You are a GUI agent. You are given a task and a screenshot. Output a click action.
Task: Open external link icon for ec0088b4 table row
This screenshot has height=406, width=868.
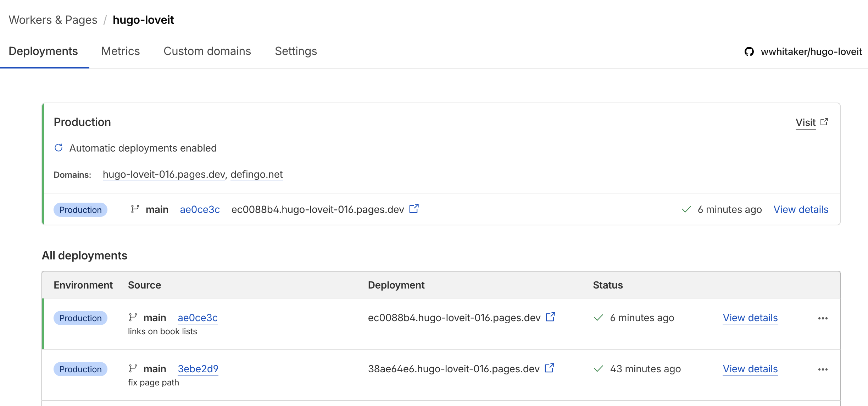pos(551,317)
